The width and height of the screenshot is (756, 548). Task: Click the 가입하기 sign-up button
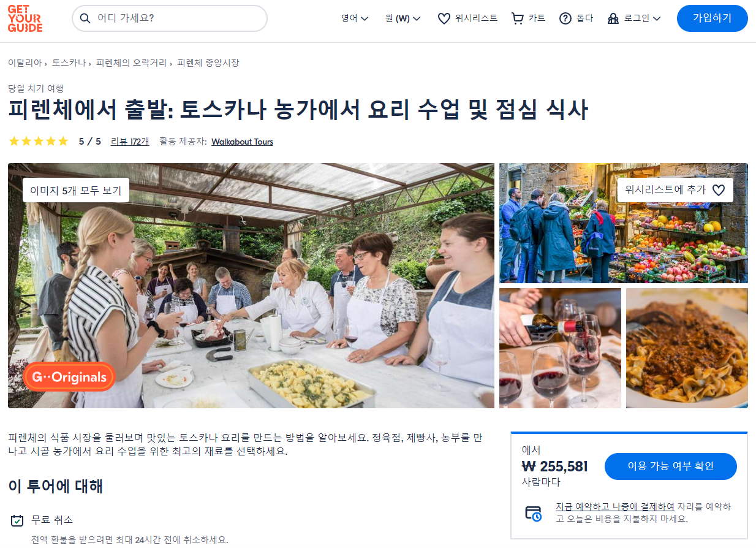(x=712, y=18)
